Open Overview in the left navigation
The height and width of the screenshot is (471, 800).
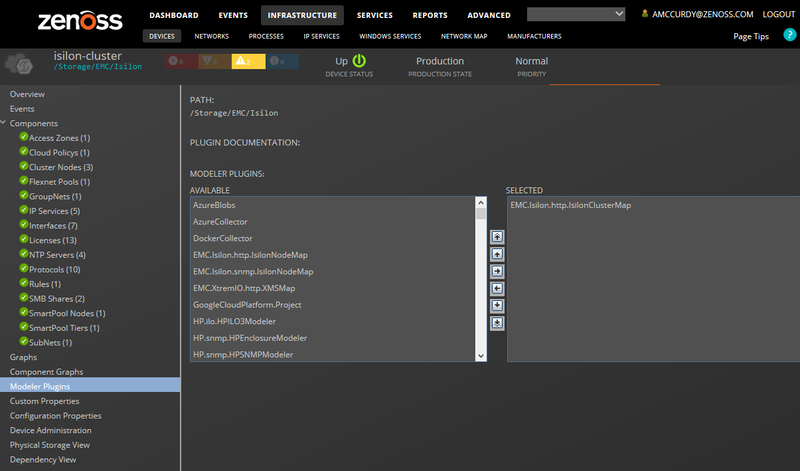[x=27, y=94]
